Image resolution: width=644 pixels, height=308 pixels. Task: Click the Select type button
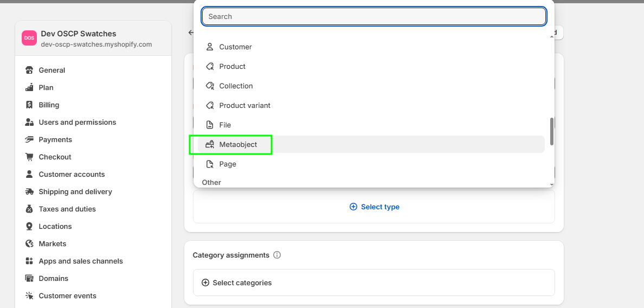tap(374, 207)
